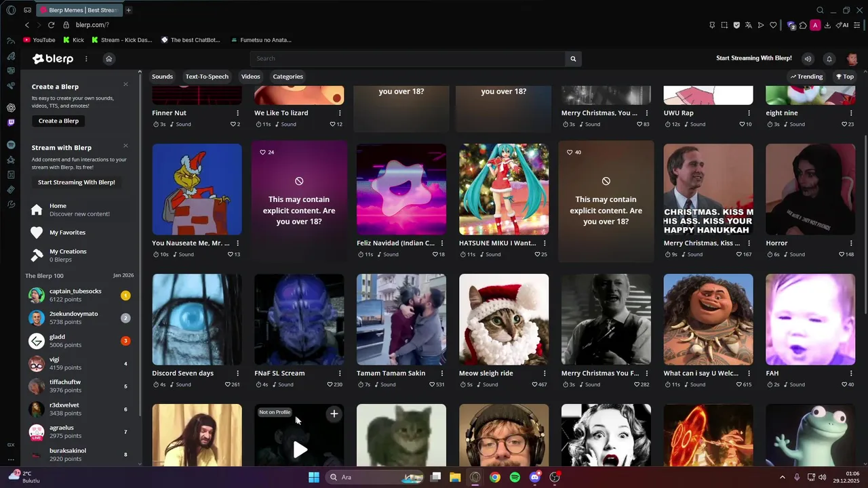868x488 pixels.
Task: Like the FNaF SL Scream sound
Action: coord(330,384)
